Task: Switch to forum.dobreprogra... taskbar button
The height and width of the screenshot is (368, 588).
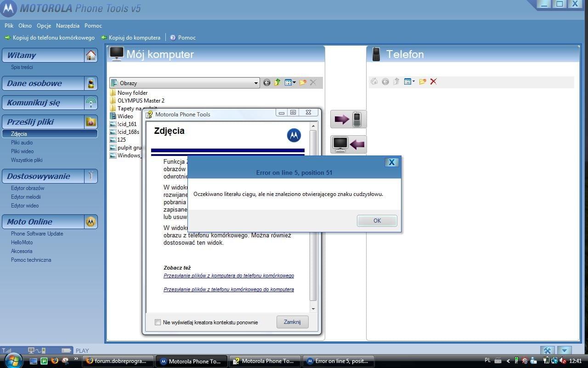Action: pos(118,361)
